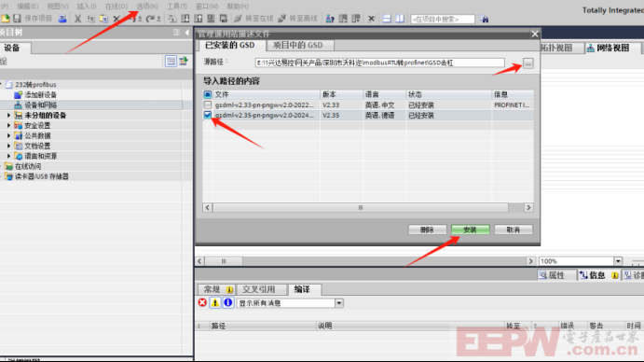The height and width of the screenshot is (362, 644).
Task: Open the 显示所有消息 message filter dropdown
Action: click(x=339, y=303)
